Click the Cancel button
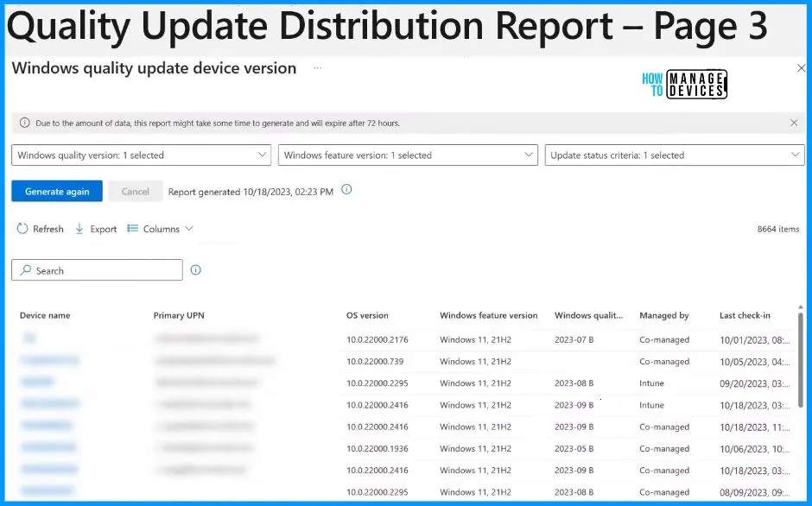Image resolution: width=812 pixels, height=506 pixels. coord(135,191)
